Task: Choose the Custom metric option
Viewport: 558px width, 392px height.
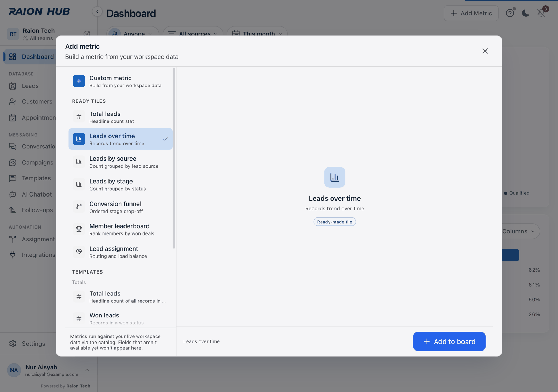Action: pos(121,81)
